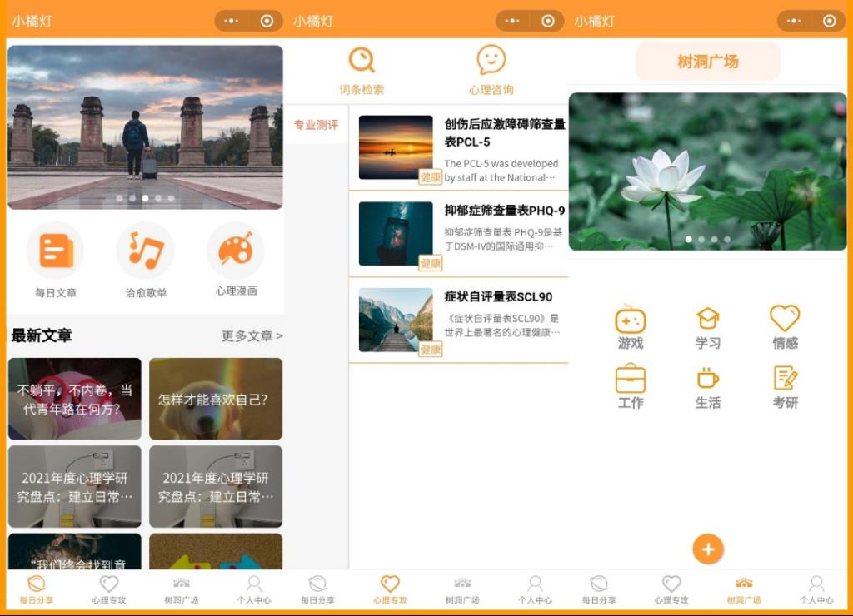Select the 考研 notepad category icon
This screenshot has width=853, height=616.
pyautogui.click(x=785, y=379)
